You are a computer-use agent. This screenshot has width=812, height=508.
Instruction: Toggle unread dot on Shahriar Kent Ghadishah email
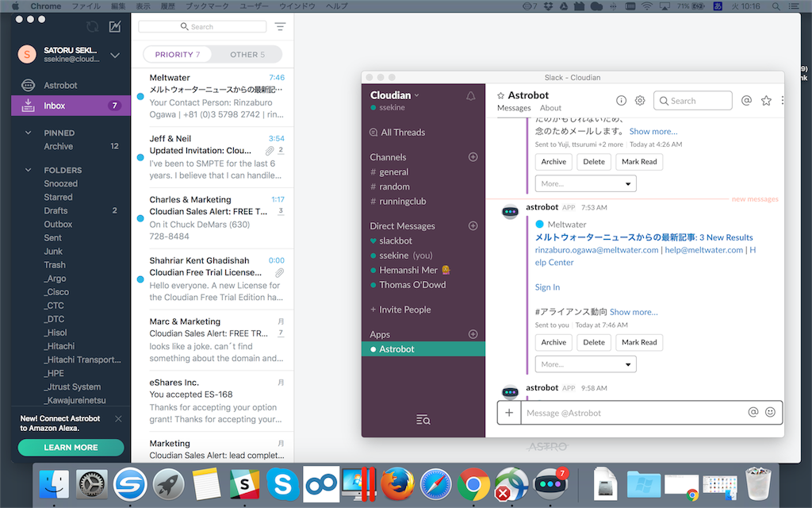tap(140, 279)
